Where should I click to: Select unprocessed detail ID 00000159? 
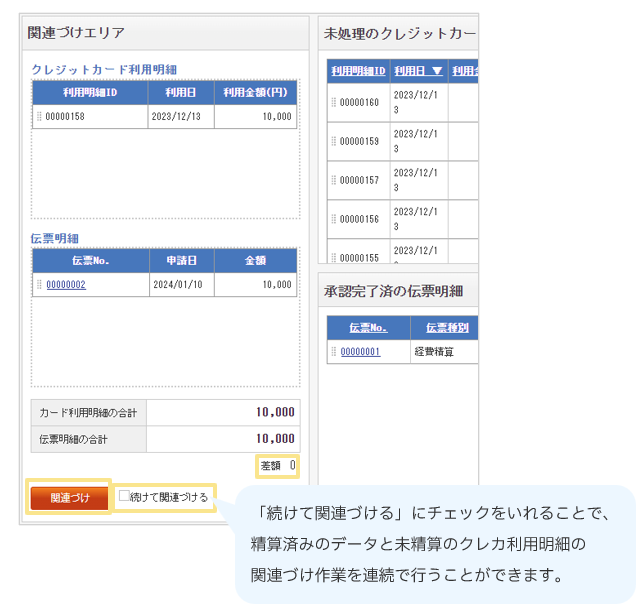click(359, 141)
